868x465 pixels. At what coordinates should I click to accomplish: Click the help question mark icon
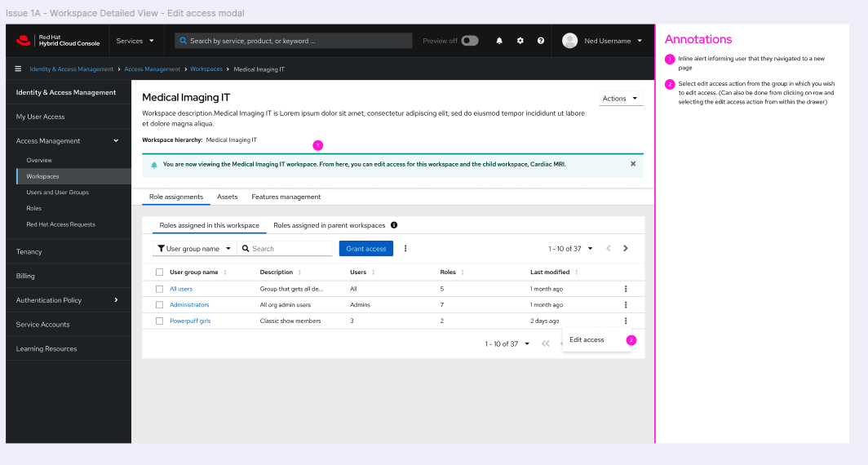tap(541, 41)
